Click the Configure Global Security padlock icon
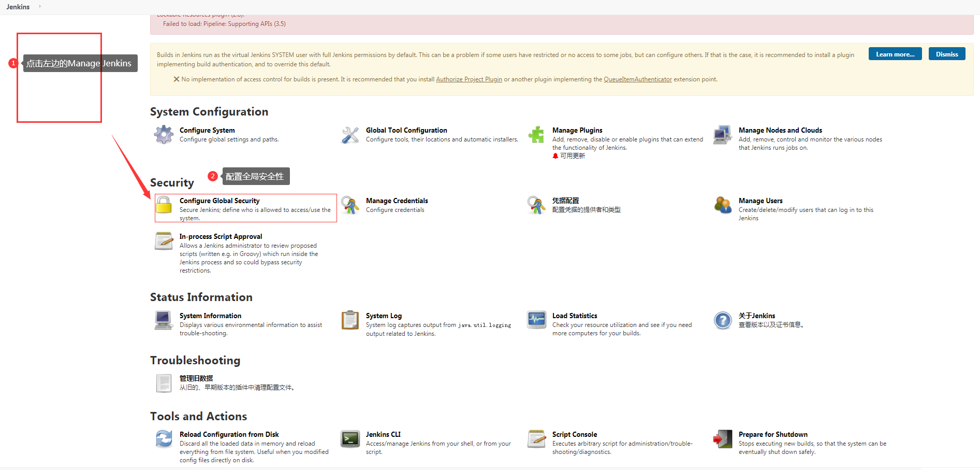This screenshot has width=980, height=470. coord(164,205)
